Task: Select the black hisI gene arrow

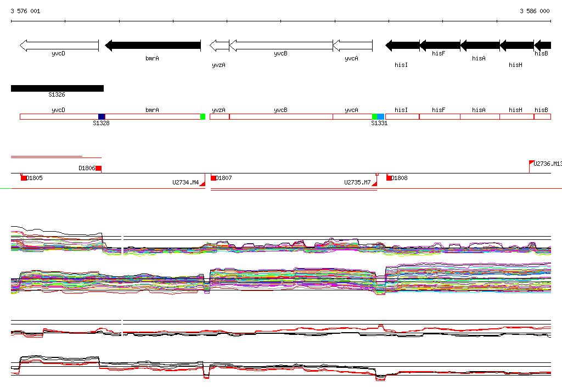Action: pos(402,46)
